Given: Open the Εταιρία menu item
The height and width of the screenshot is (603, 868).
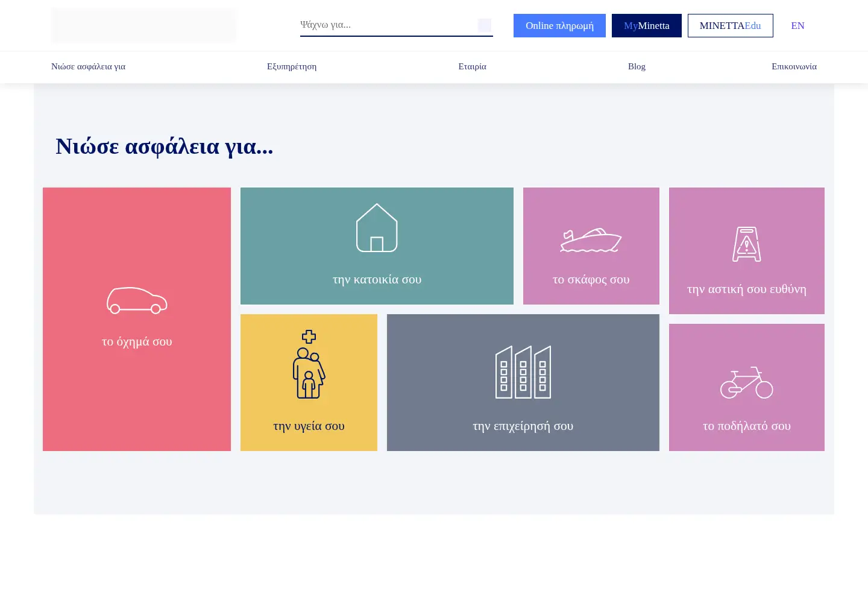Looking at the screenshot, I should click(472, 66).
